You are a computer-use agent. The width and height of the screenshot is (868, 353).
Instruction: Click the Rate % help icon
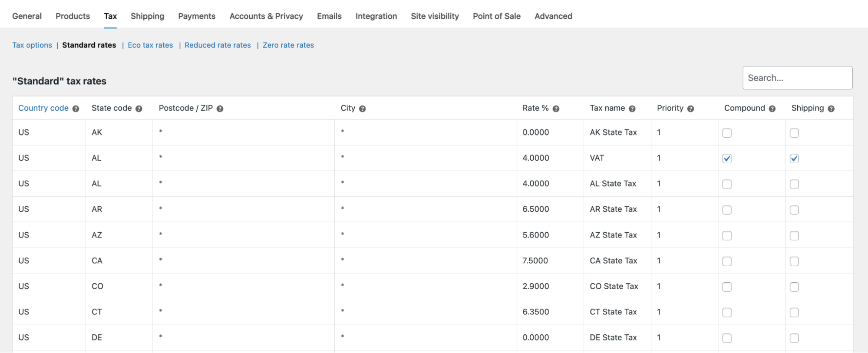556,109
